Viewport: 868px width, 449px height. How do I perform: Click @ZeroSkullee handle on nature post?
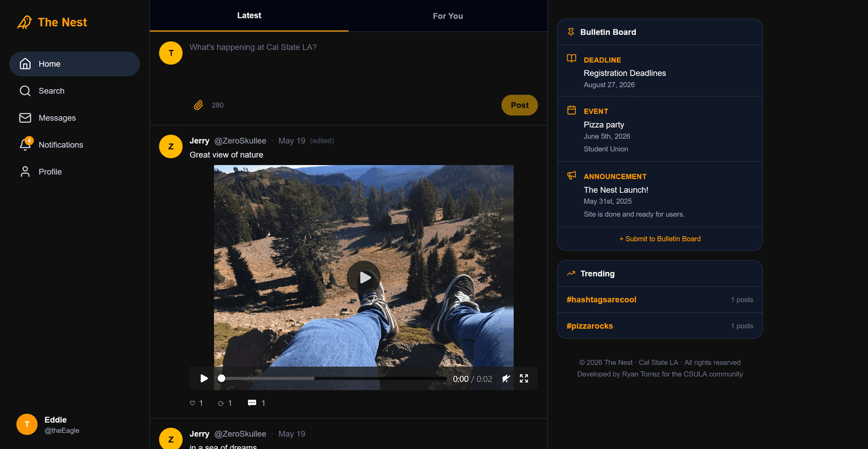coord(240,141)
